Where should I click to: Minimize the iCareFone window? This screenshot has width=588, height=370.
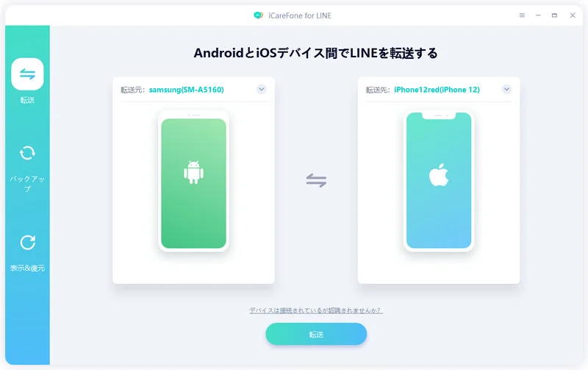pos(538,15)
